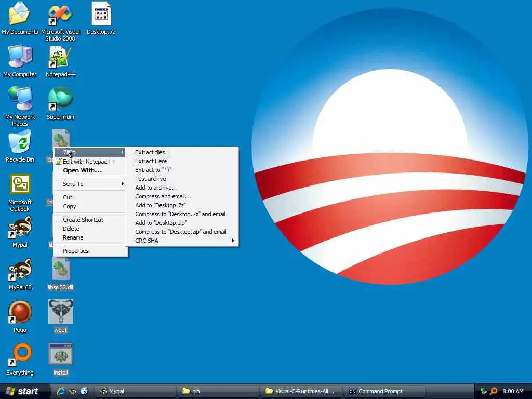The height and width of the screenshot is (399, 532).
Task: Expand the Send To submenu
Action: (x=90, y=184)
